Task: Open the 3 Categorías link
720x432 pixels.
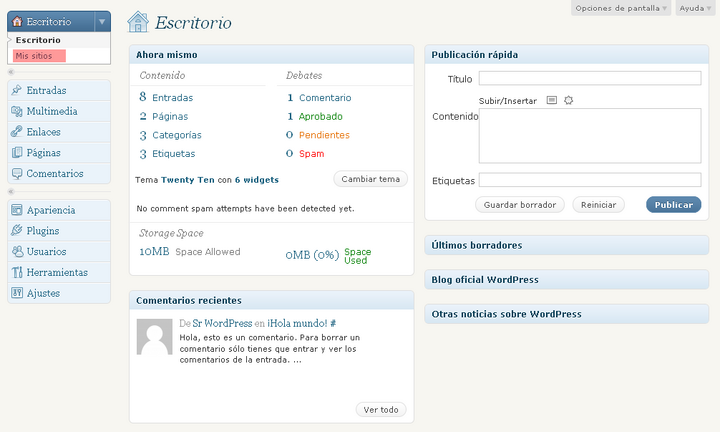Action: [170, 135]
